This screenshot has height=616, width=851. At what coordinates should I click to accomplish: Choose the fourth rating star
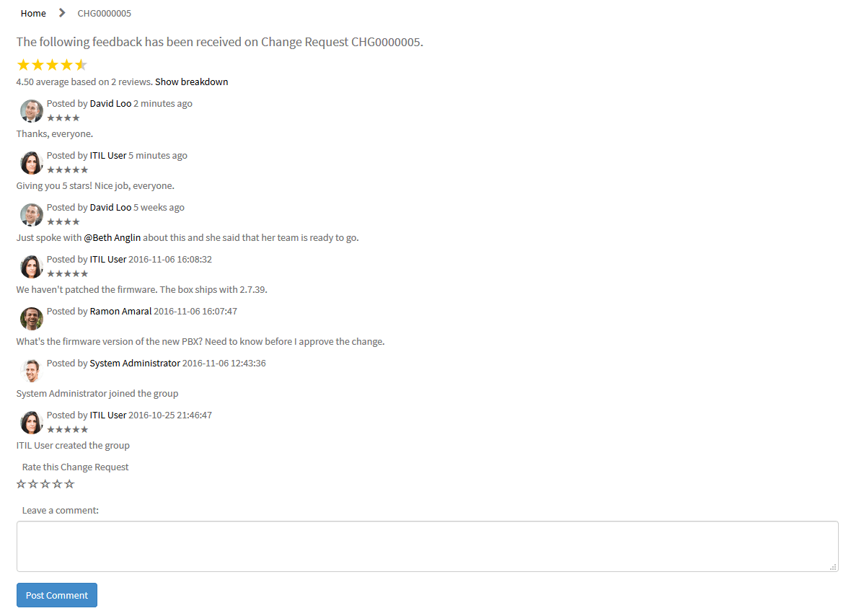(x=57, y=483)
